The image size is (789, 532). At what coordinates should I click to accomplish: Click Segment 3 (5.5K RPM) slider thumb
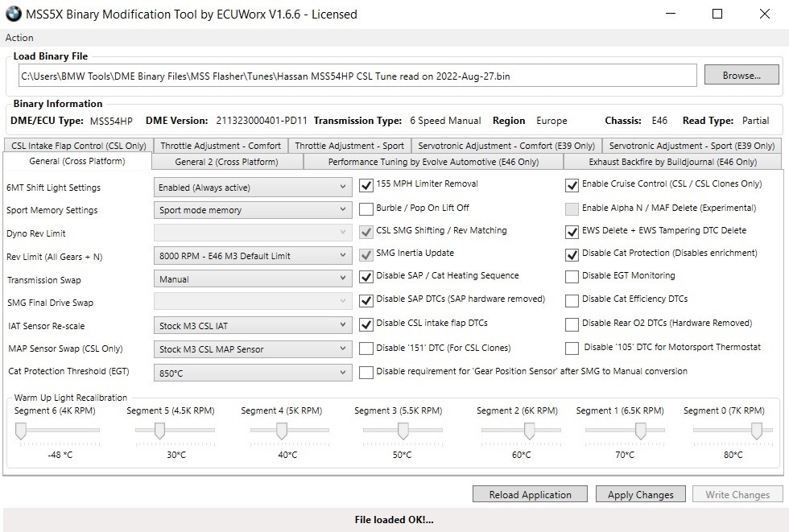(x=403, y=431)
